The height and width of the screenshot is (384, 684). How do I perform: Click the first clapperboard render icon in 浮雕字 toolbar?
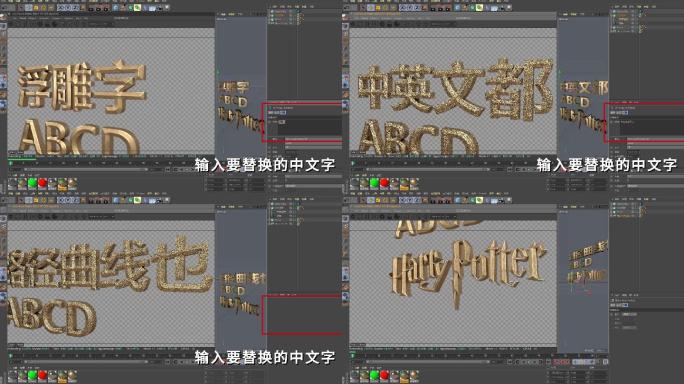click(x=91, y=8)
